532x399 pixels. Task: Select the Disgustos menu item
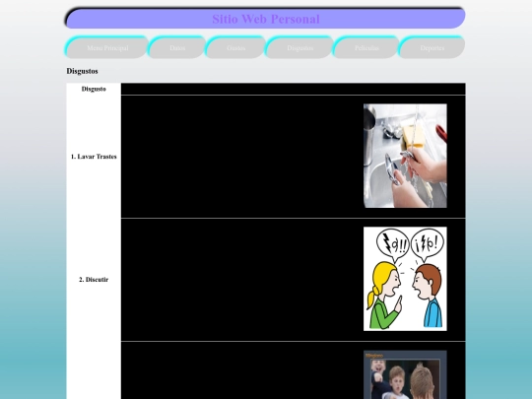tap(299, 48)
